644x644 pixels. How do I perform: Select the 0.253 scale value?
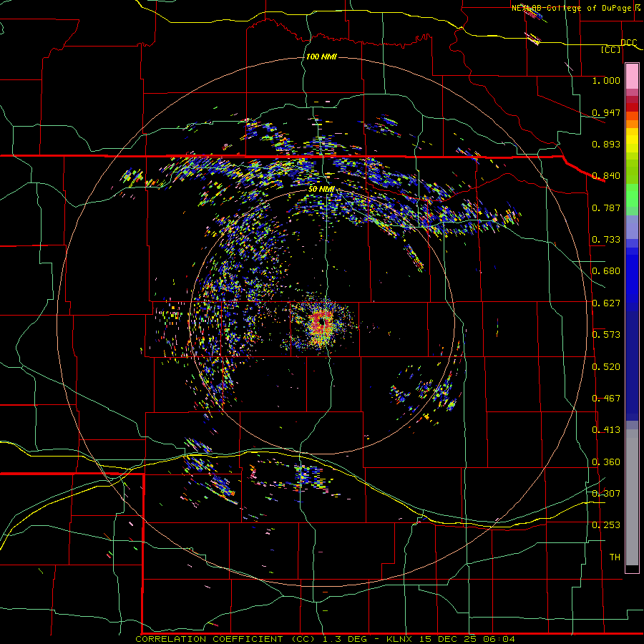606,525
